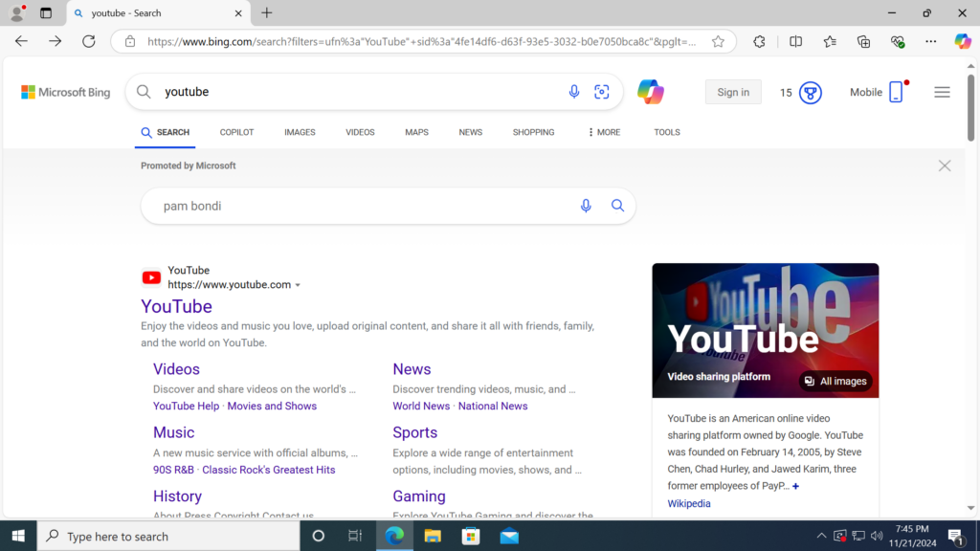This screenshot has width=980, height=551.
Task: Open Microsoft Rewards medal icon
Action: coord(811,93)
